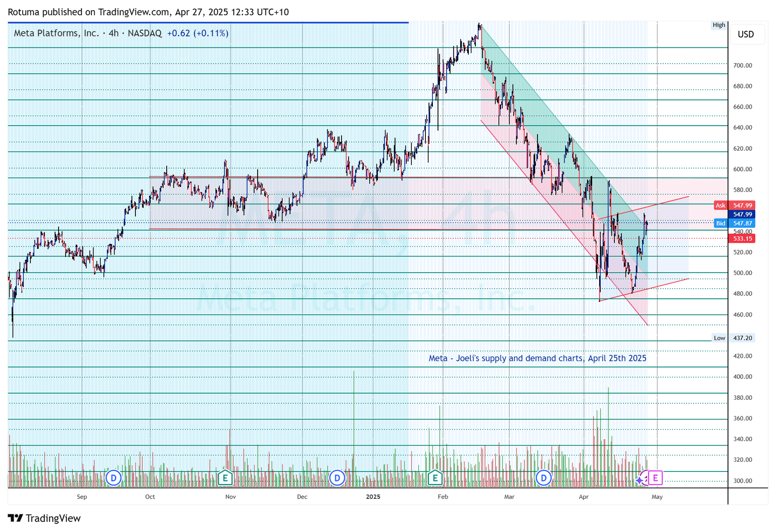This screenshot has width=776, height=532.
Task: Open the earnings E marker near Feb
Action: (434, 477)
